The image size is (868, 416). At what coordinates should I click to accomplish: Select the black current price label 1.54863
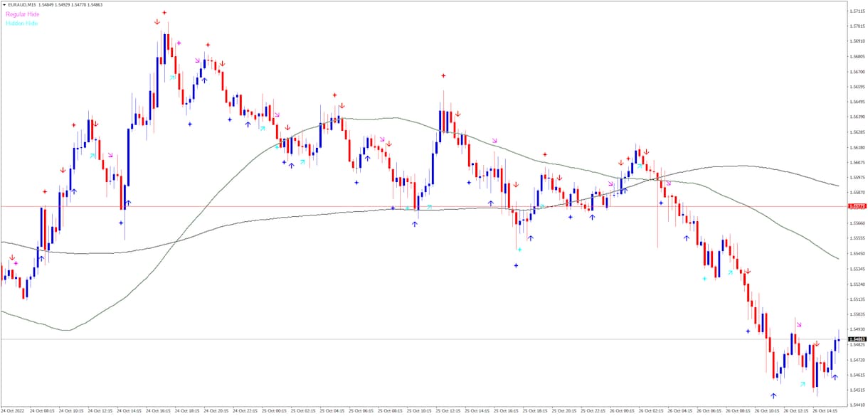(x=857, y=339)
